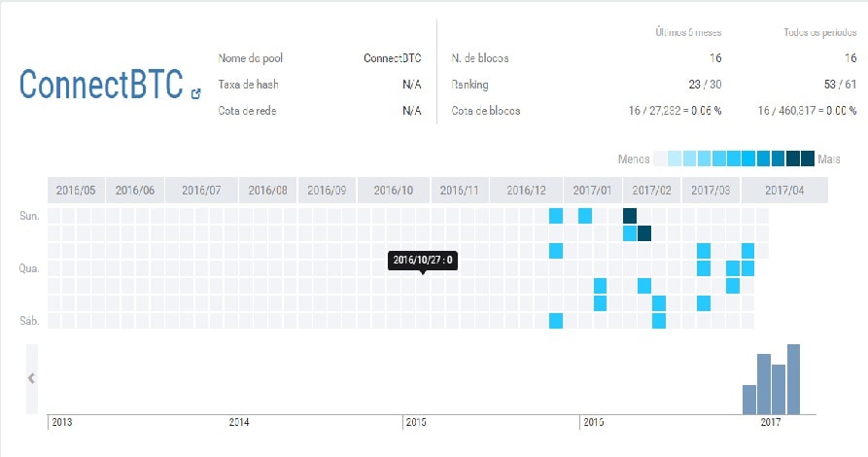This screenshot has width=868, height=457.
Task: Select the 2017/01 month header
Action: click(592, 191)
